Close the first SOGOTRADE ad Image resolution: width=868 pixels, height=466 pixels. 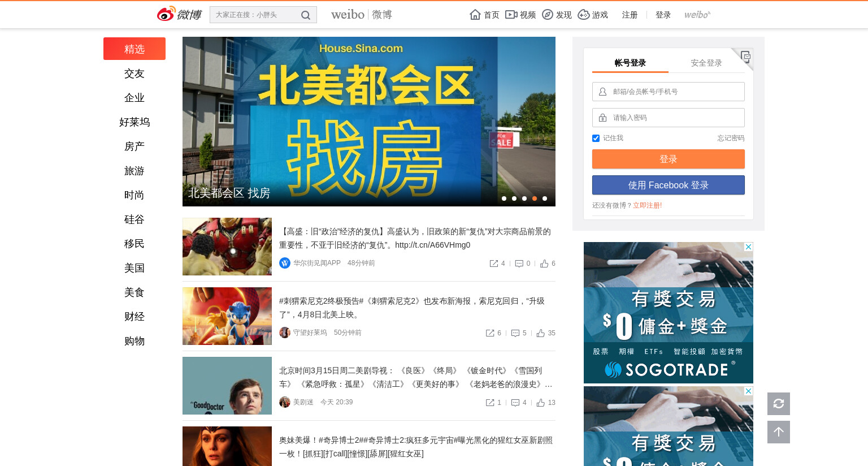[x=748, y=247]
